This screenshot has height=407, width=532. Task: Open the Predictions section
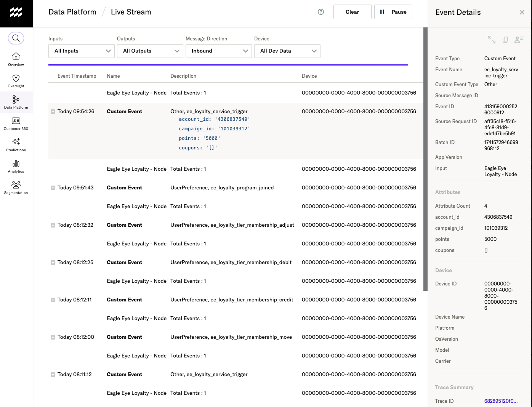16,145
